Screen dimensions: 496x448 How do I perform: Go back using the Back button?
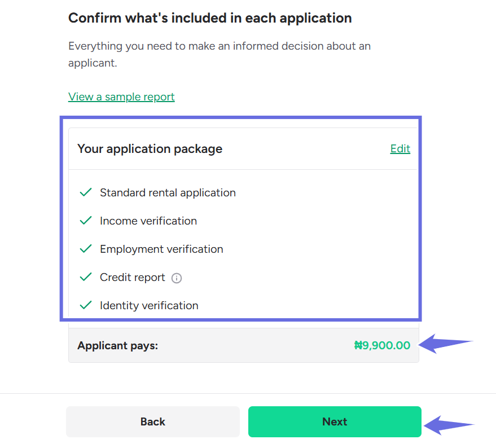[152, 421]
